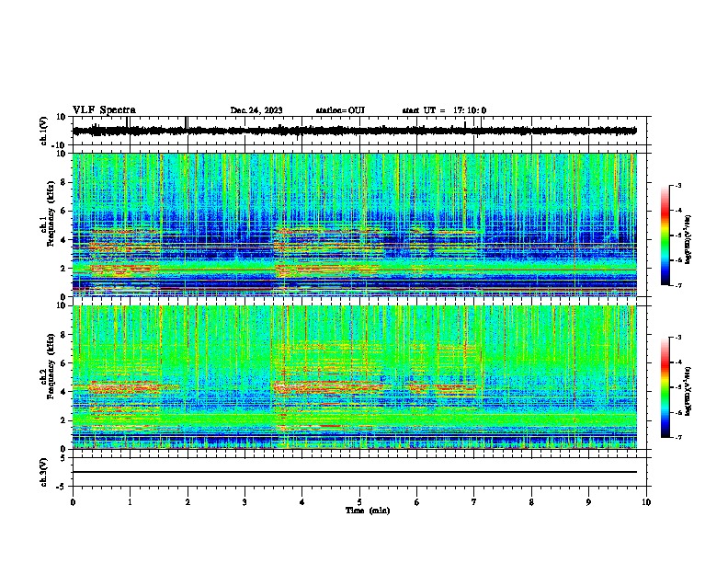The image size is (728, 563).
Task: Click the "ch.3(V)" axis label
Action: pyautogui.click(x=44, y=472)
